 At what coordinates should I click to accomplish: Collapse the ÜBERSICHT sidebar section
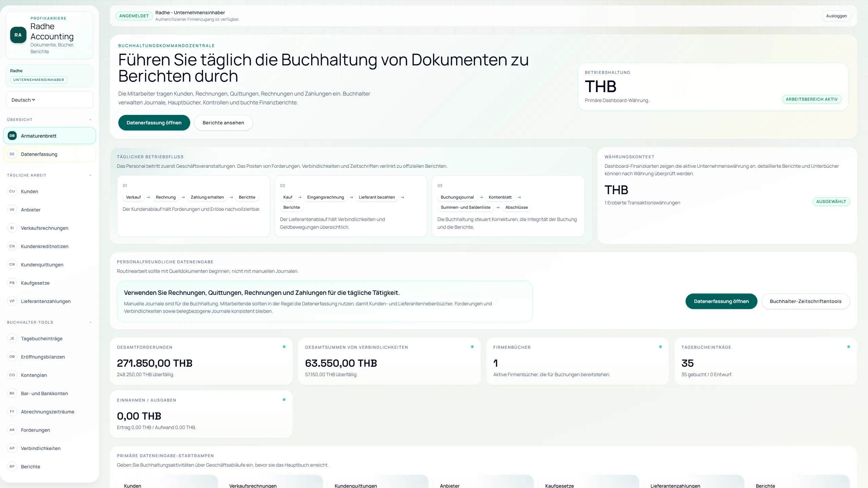point(90,120)
